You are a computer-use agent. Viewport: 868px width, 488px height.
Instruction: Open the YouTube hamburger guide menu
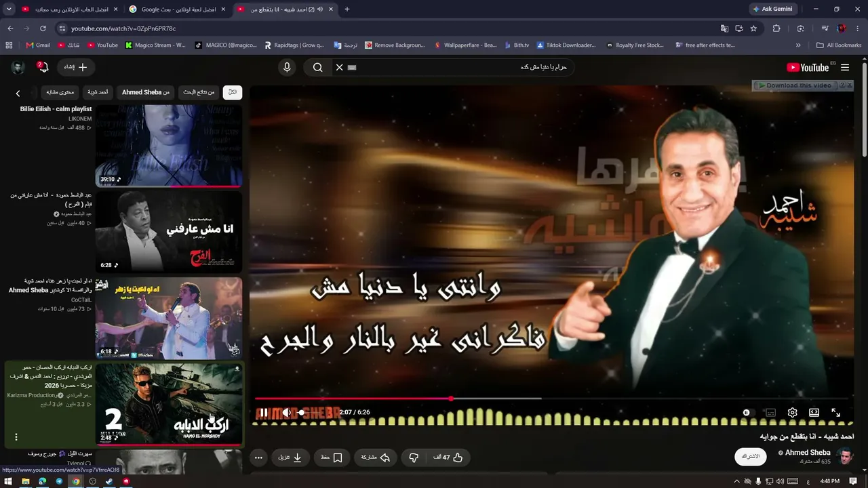(x=845, y=67)
